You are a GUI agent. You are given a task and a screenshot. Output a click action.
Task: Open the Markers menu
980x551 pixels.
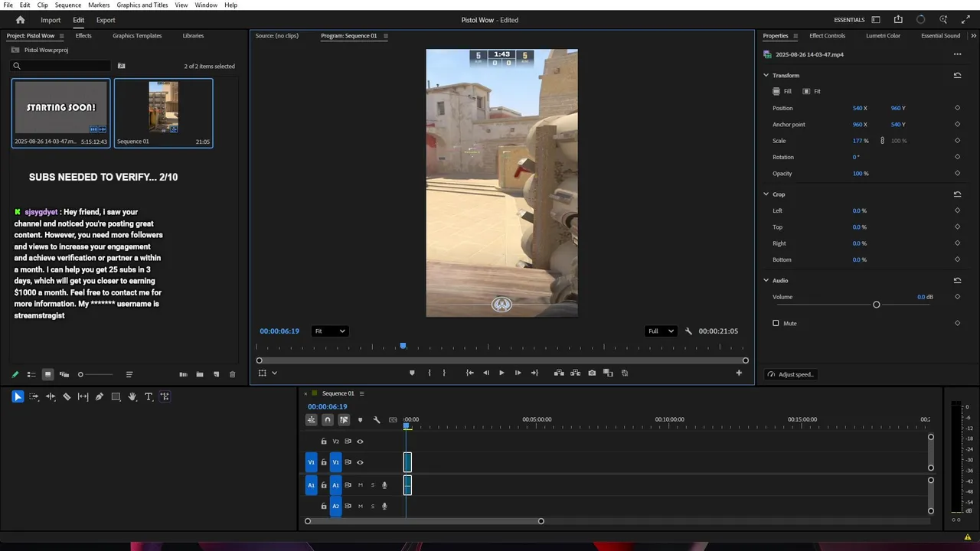99,5
